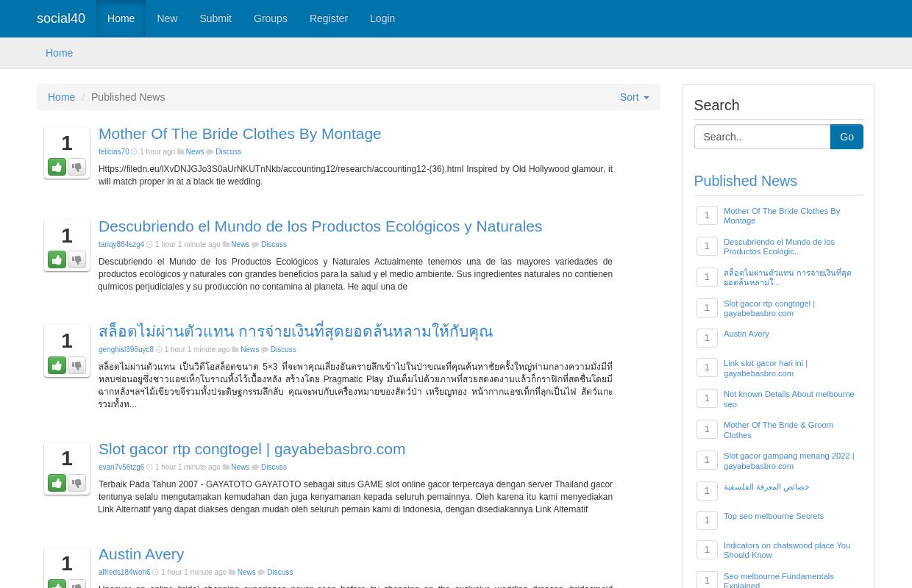The width and height of the screenshot is (912, 588).
Task: Click the Published News breadcrumb
Action: (128, 97)
